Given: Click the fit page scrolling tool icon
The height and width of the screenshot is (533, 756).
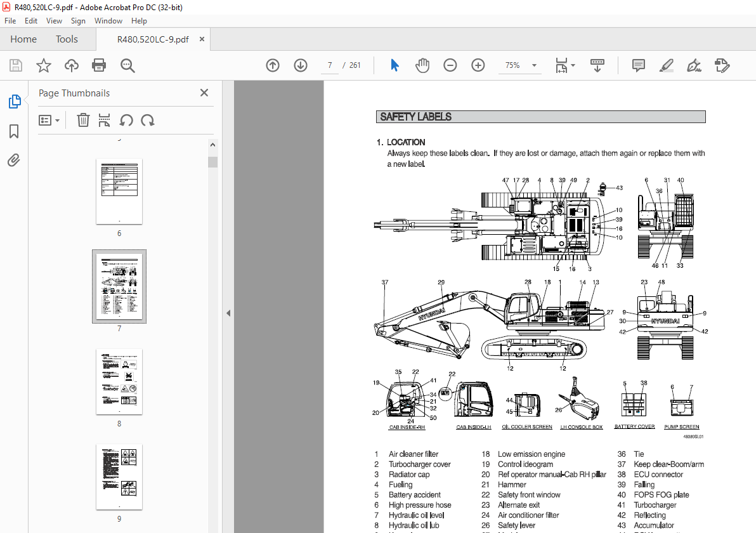Looking at the screenshot, I should (x=561, y=65).
